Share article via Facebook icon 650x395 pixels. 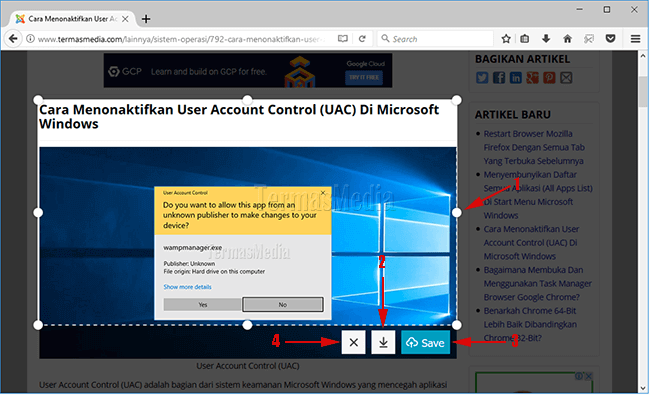tap(499, 78)
